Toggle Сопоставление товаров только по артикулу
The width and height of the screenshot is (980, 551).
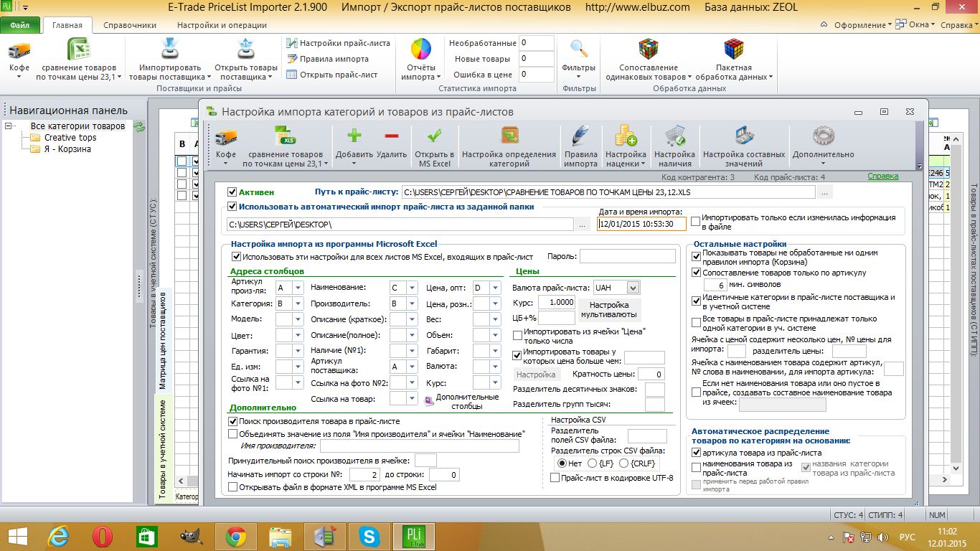(697, 273)
